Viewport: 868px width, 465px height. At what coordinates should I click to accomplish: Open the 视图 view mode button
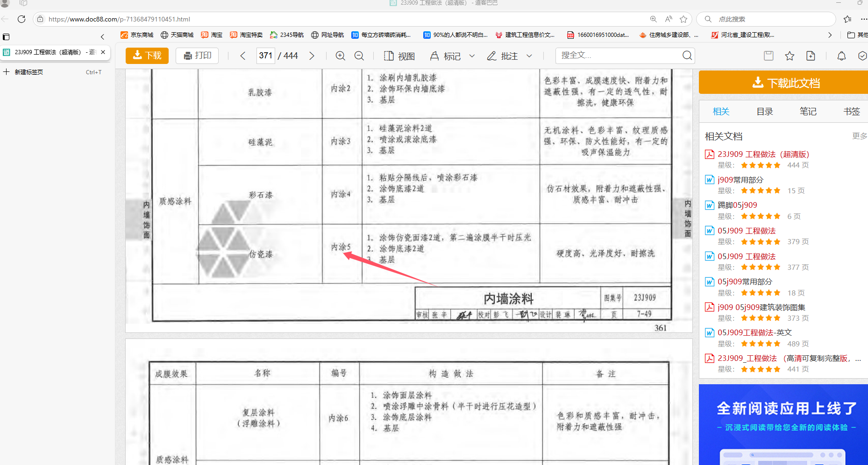[x=399, y=56]
